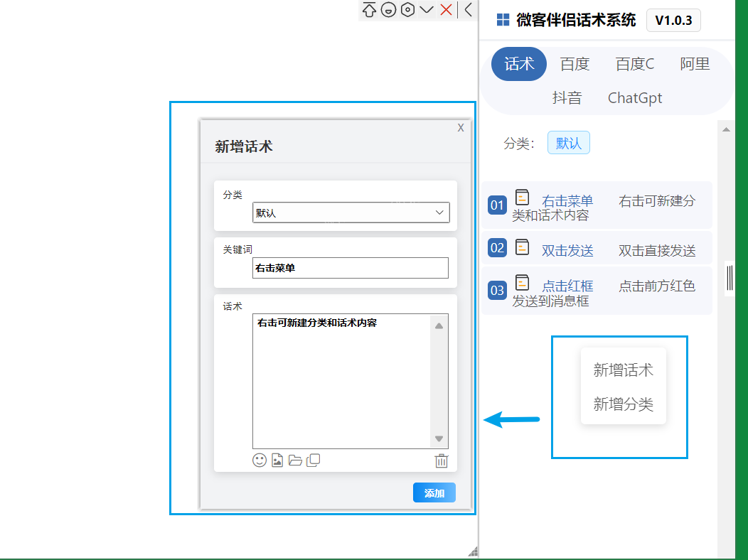
Task: Go to the 抖音 tab
Action: coord(567,97)
